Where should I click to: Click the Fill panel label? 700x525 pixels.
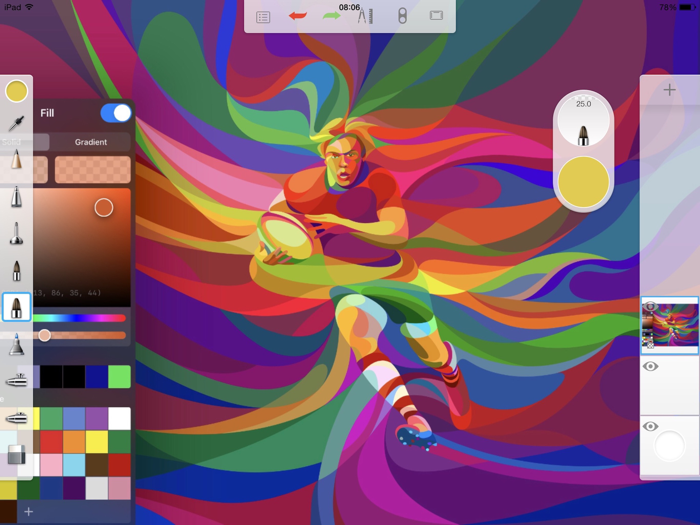click(x=47, y=113)
